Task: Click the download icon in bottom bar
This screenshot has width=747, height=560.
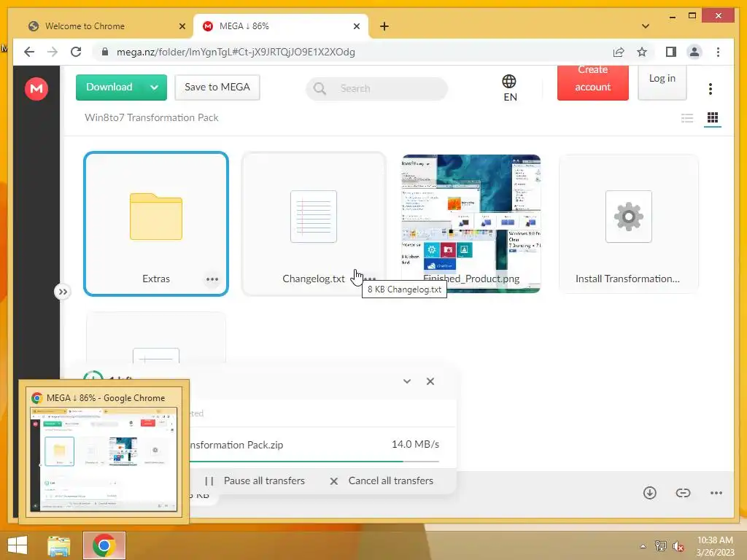Action: 650,493
